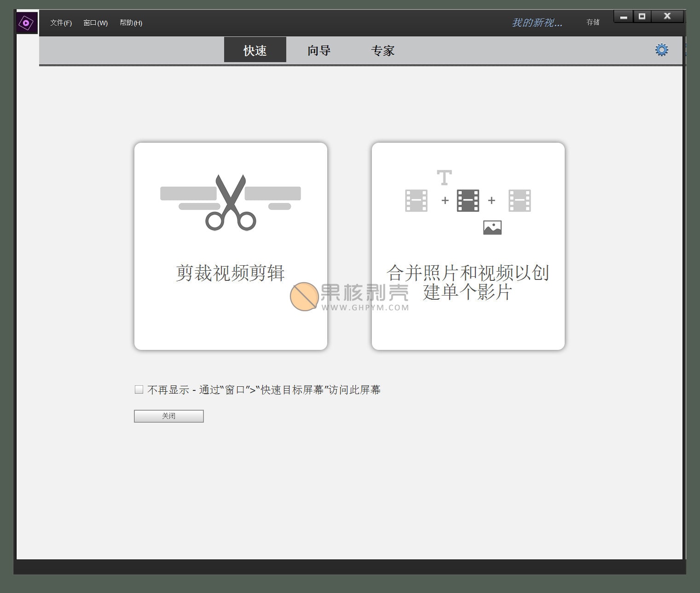Toggle the do-not-show-again option off

click(138, 389)
